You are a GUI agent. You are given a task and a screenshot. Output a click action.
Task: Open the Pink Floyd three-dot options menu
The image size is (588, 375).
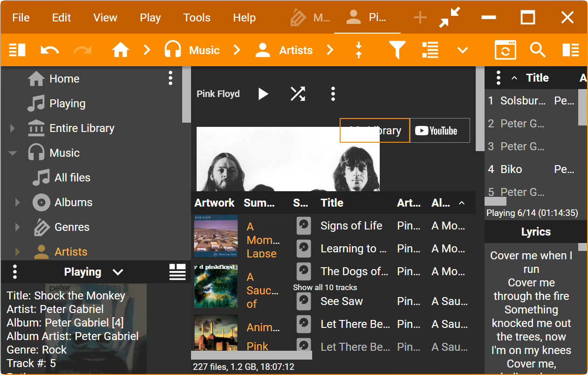coord(333,94)
